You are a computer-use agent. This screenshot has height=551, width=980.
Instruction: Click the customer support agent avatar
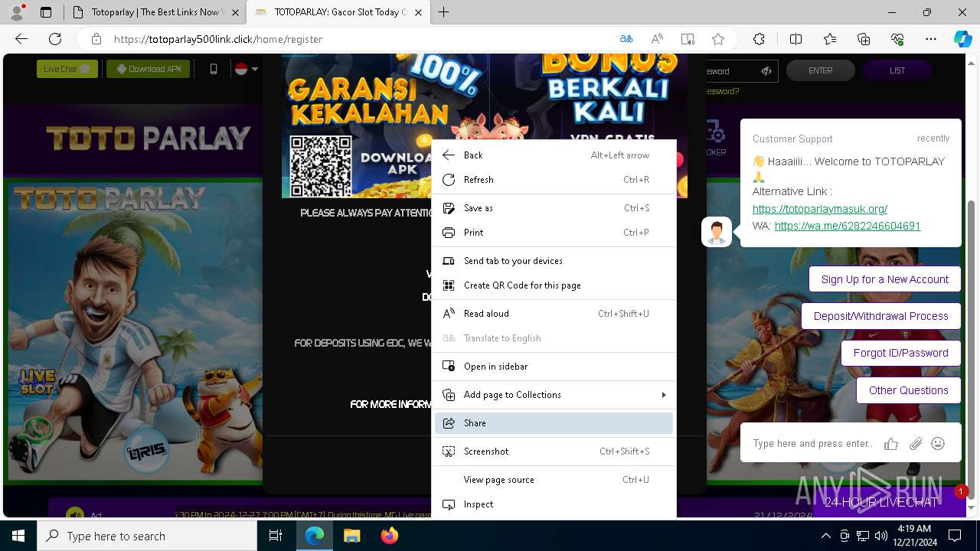(x=717, y=232)
